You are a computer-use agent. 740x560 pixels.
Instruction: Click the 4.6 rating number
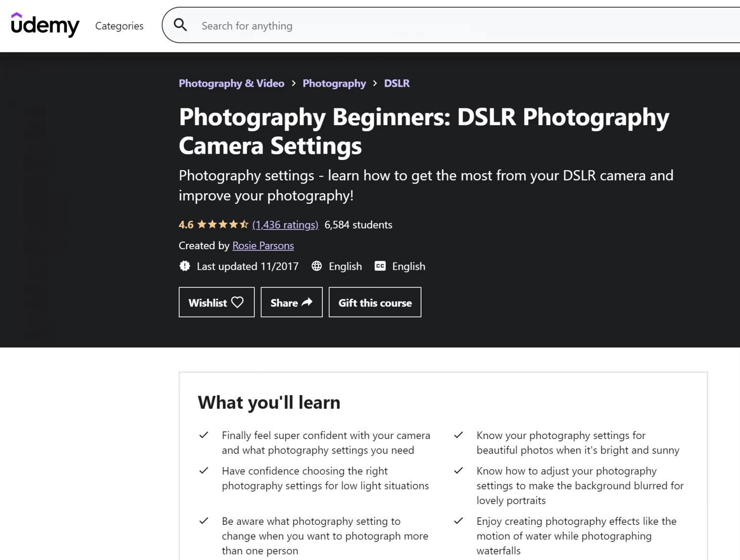186,225
